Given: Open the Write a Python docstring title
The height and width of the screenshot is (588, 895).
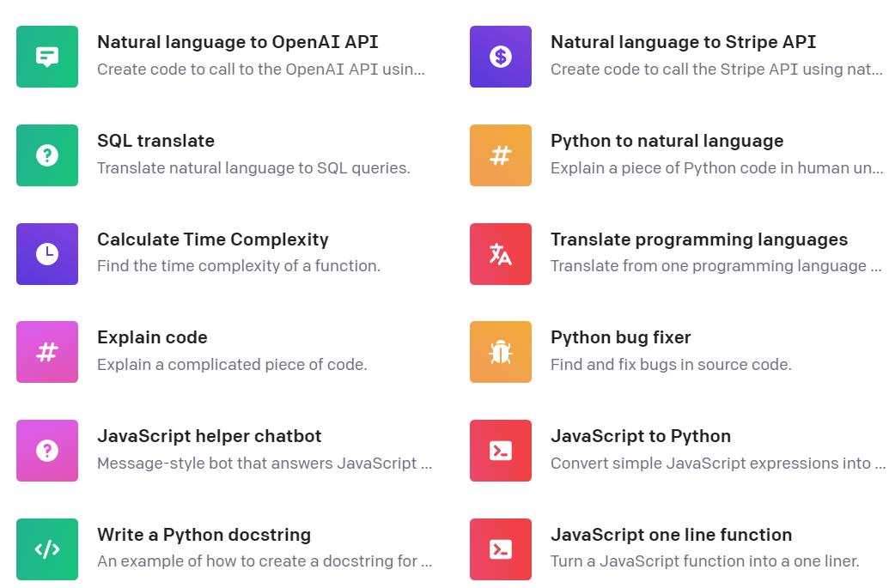Looking at the screenshot, I should pos(204,535).
